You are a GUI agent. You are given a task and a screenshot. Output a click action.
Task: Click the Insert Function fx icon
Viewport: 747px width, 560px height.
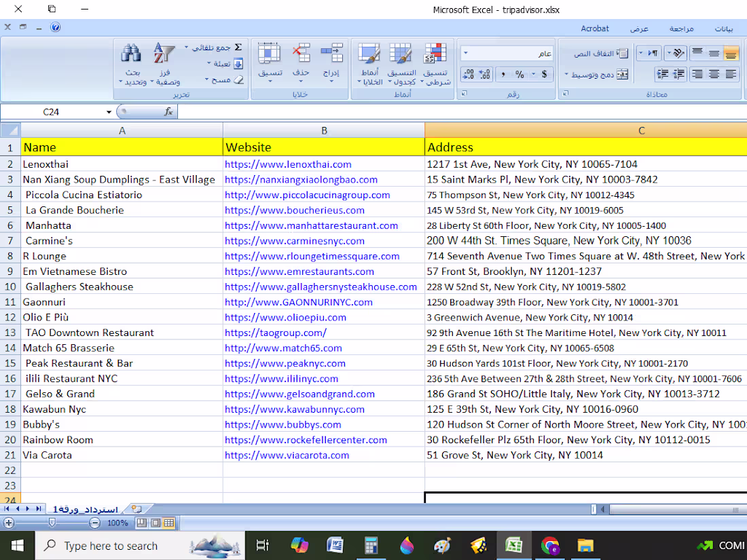coord(168,111)
